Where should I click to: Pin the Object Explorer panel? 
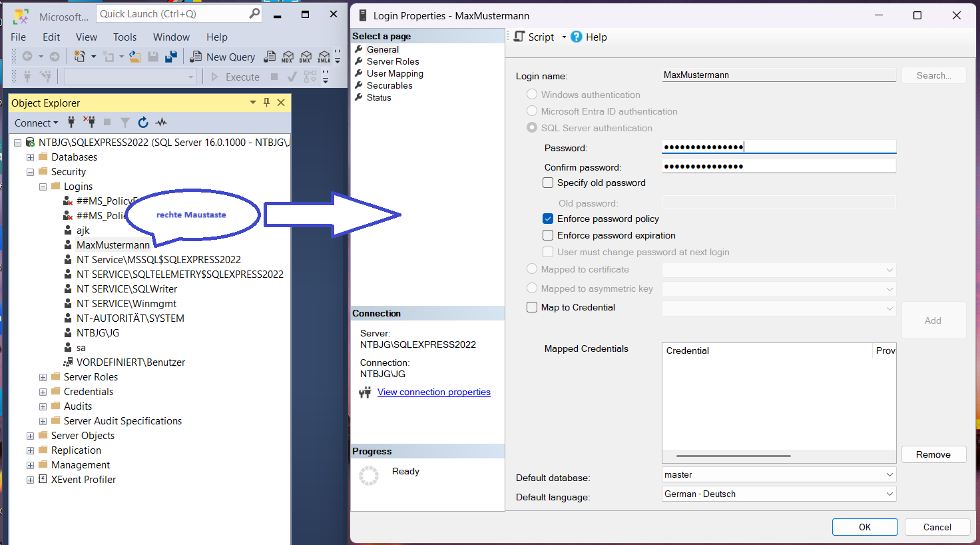tap(266, 103)
